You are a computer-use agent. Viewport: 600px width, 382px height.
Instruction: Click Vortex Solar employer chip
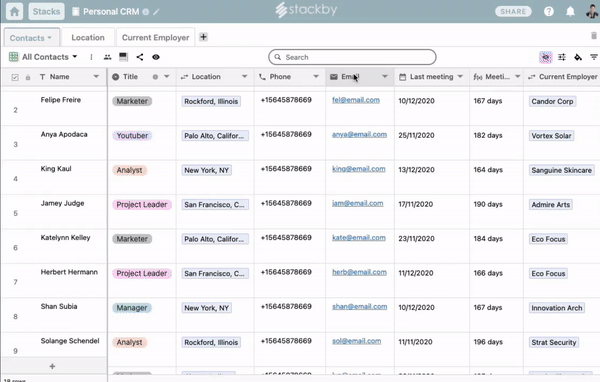click(551, 136)
